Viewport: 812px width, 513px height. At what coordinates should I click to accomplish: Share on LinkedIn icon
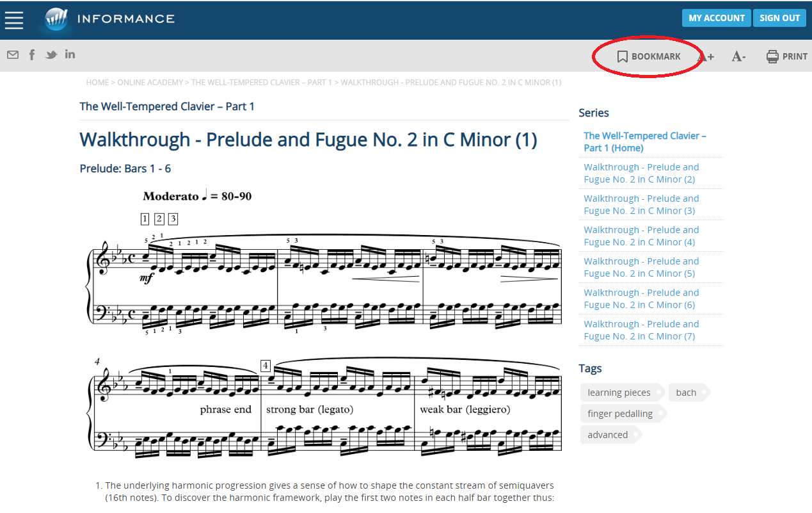[70, 54]
